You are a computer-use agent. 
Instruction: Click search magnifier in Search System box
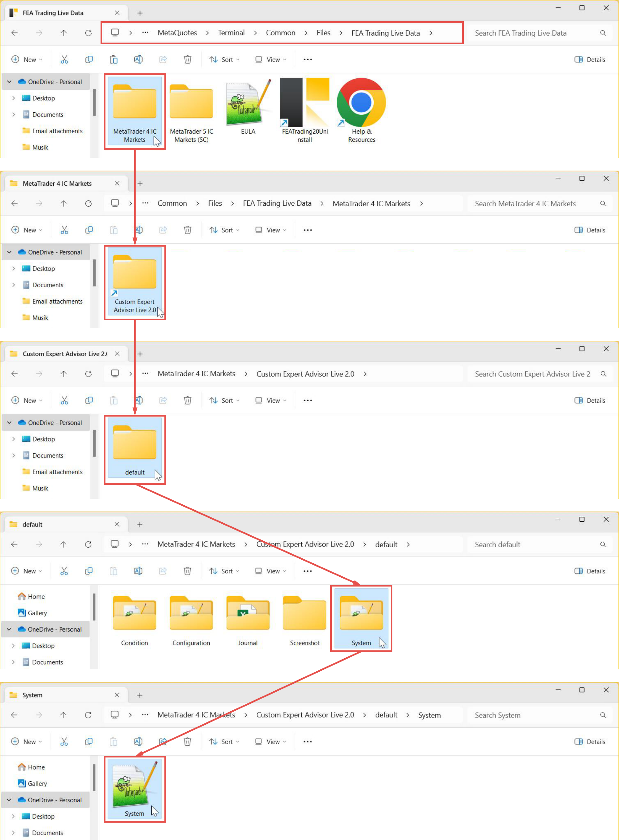pyautogui.click(x=603, y=715)
